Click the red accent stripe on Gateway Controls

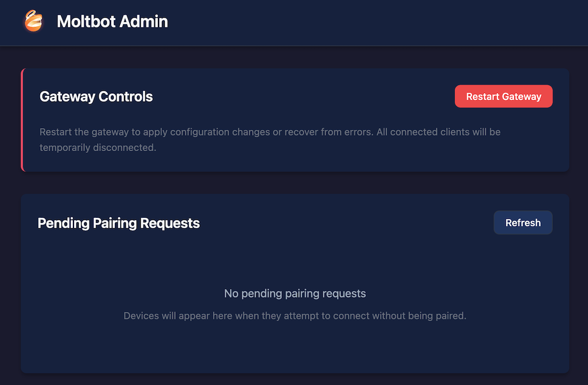(23, 120)
